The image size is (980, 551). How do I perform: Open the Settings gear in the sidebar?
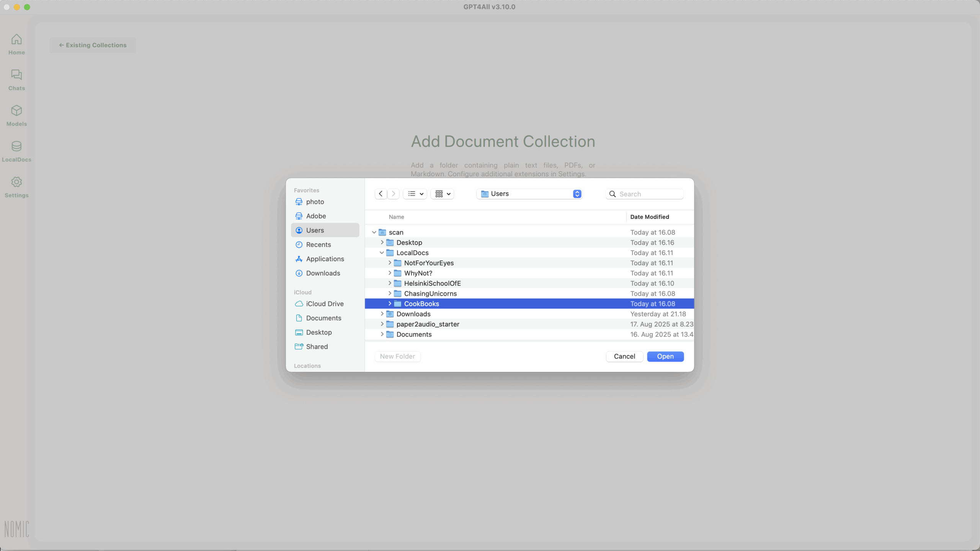pyautogui.click(x=16, y=187)
